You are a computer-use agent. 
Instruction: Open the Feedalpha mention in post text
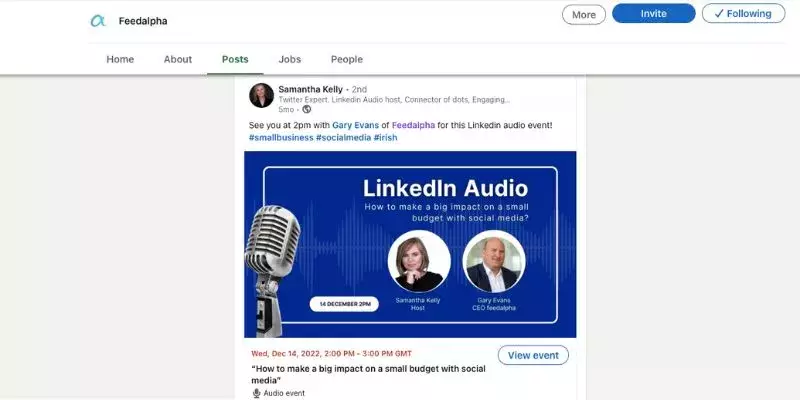413,125
